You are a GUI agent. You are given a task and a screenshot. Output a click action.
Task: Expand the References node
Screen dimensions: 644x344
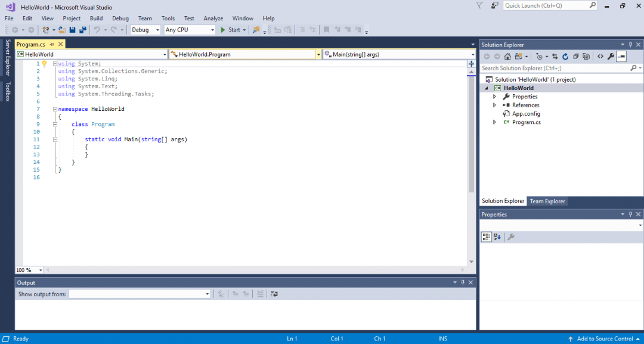[x=494, y=105]
